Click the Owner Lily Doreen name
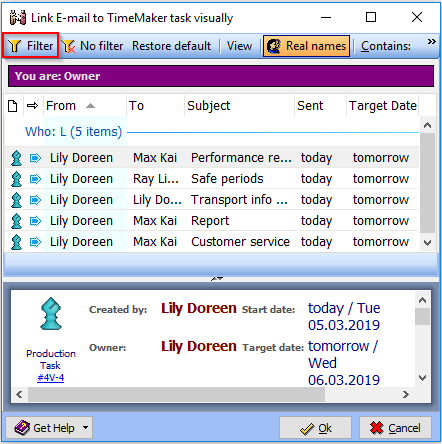This screenshot has width=442, height=444. [x=199, y=346]
